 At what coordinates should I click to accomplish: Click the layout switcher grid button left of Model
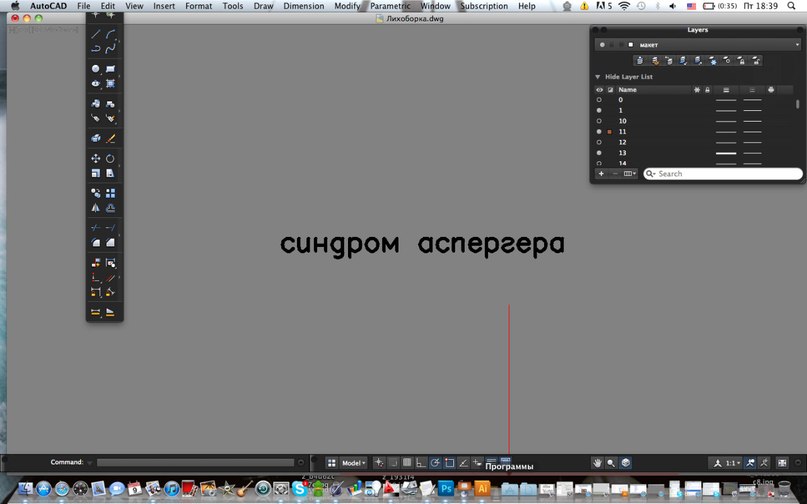pyautogui.click(x=332, y=463)
